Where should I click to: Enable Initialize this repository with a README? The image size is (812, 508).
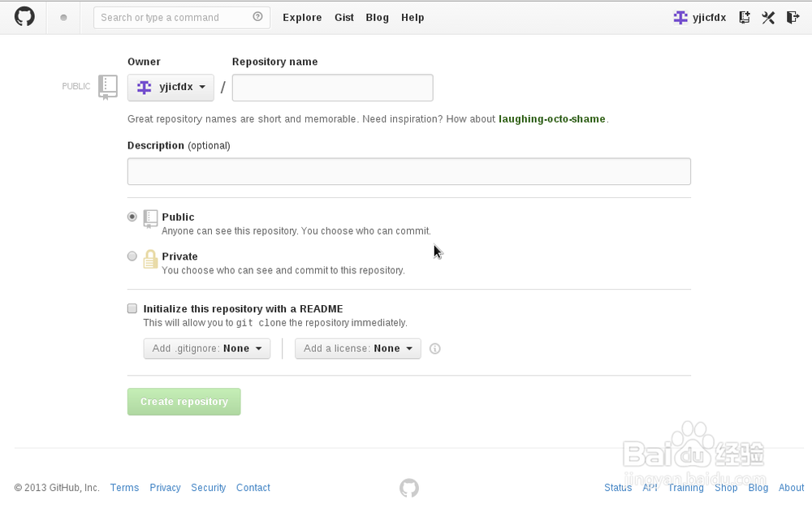132,308
